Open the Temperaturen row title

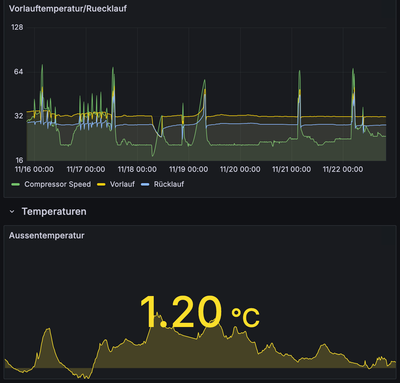[54, 212]
